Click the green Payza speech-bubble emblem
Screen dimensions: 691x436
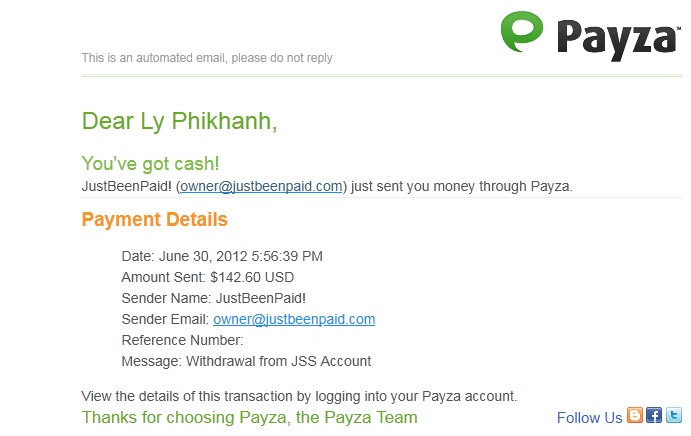[521, 32]
